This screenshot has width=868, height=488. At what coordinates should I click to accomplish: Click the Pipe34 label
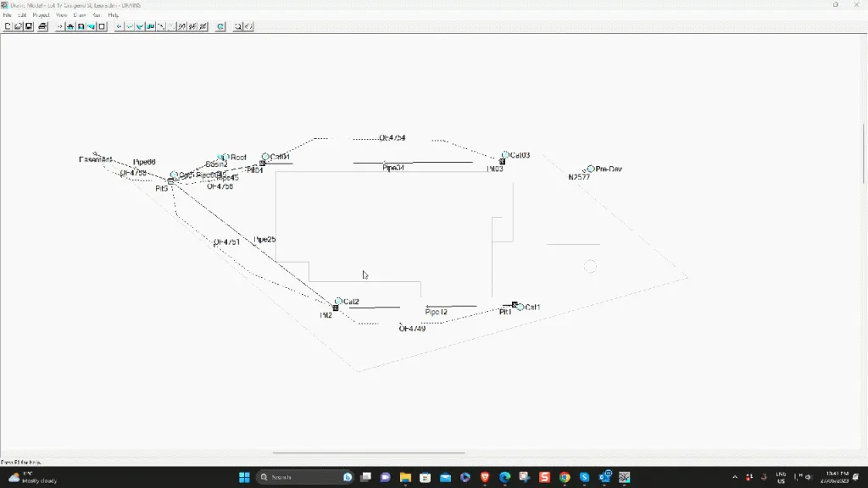click(393, 168)
